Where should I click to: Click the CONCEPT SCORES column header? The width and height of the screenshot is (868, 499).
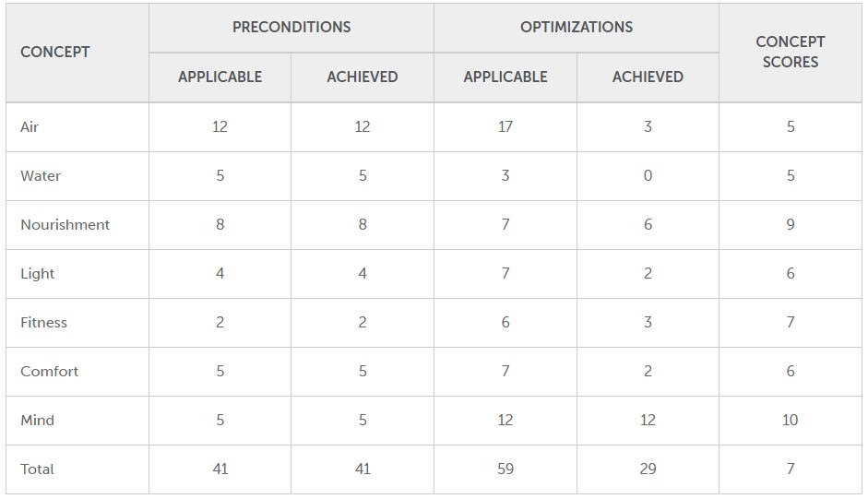(x=790, y=52)
